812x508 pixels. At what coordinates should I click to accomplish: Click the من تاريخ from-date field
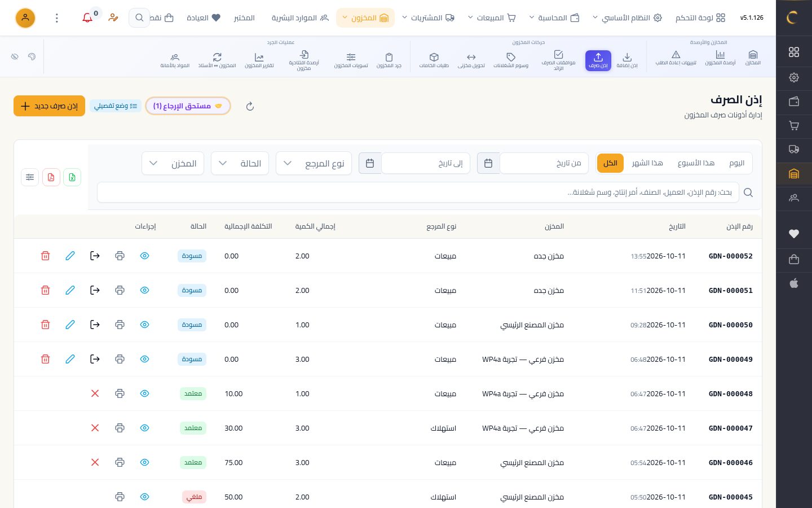click(x=544, y=163)
